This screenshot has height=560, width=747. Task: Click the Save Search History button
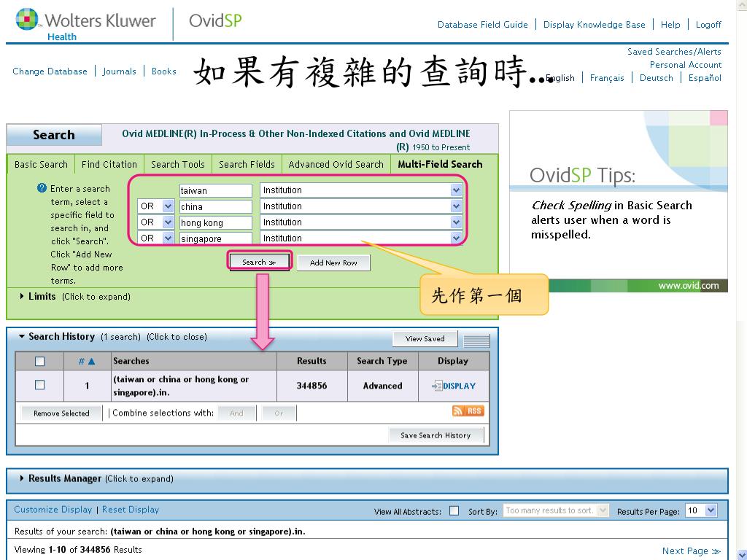point(436,435)
